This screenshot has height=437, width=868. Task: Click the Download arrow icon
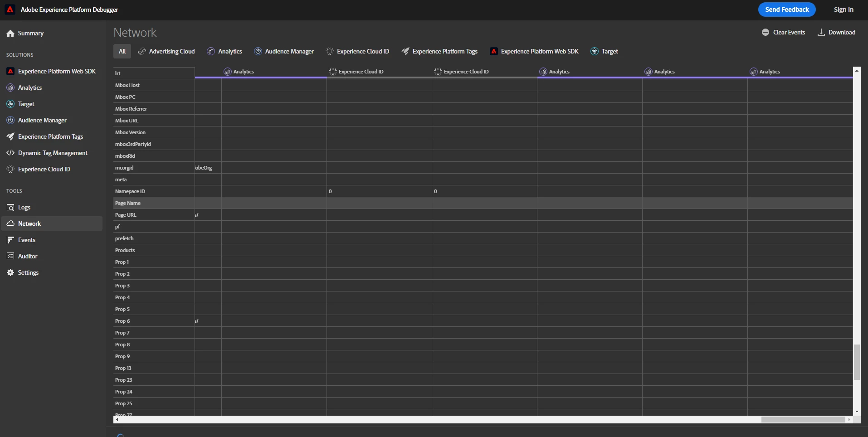pos(821,33)
